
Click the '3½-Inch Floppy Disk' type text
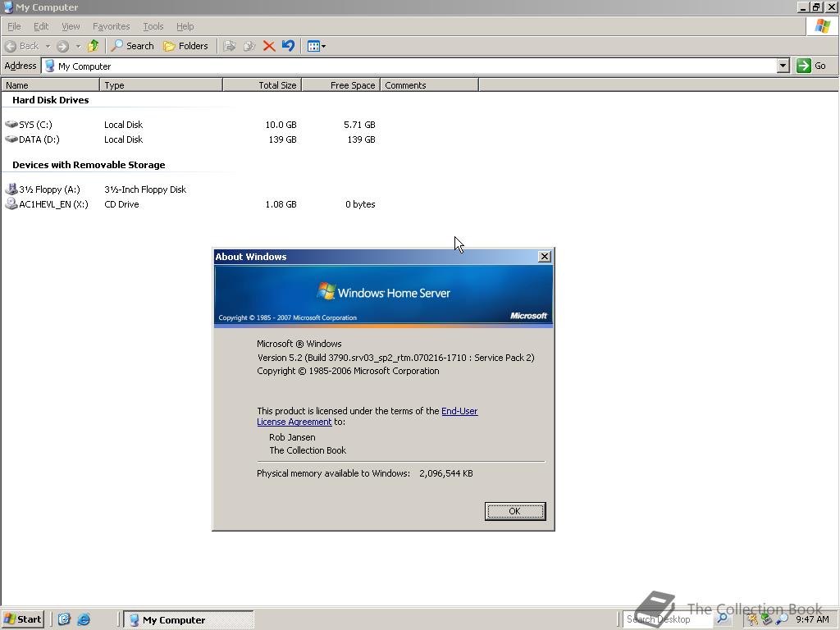[145, 189]
